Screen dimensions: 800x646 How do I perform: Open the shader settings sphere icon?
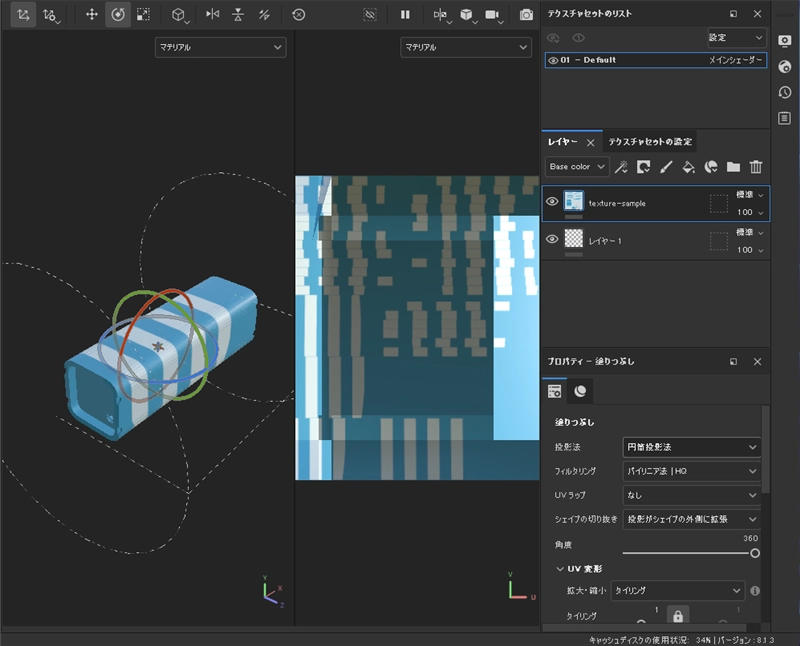(785, 66)
